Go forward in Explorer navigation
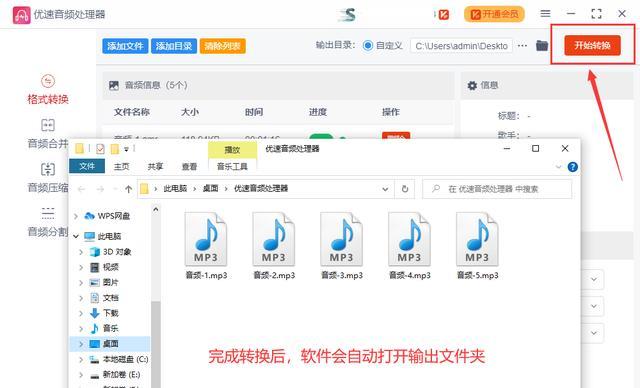640x388 pixels. (100, 189)
